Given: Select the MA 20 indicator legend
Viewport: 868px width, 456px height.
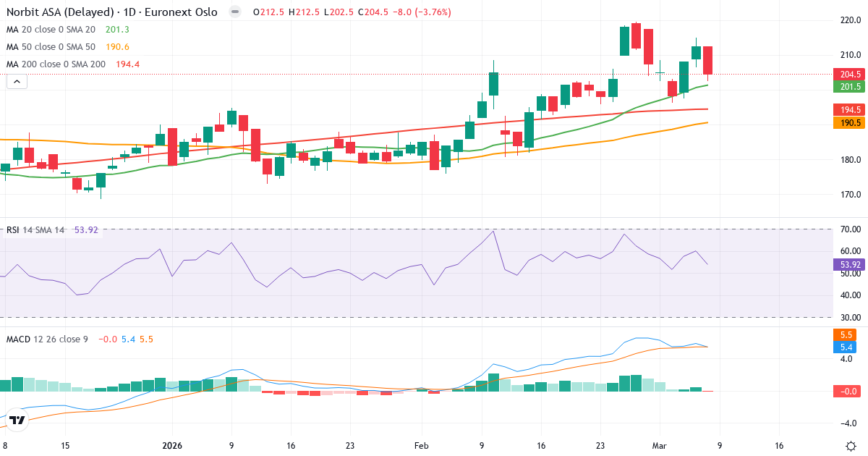Looking at the screenshot, I should 51,30.
